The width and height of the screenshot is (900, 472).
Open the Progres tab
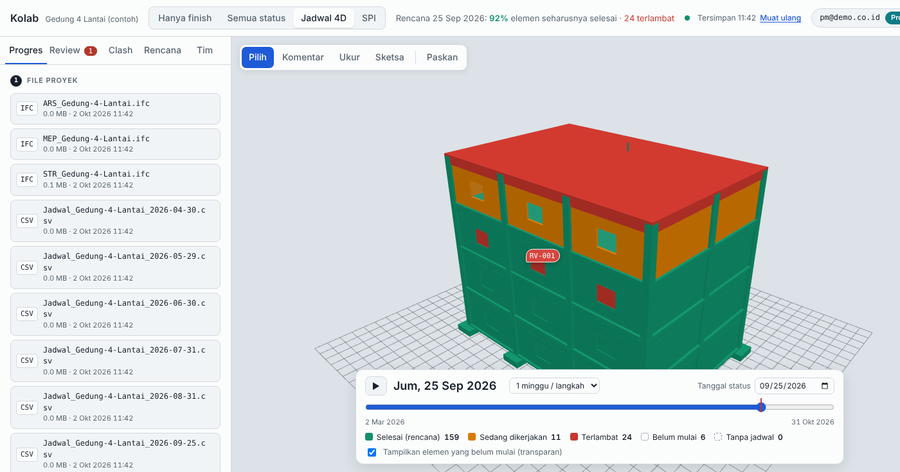point(26,51)
